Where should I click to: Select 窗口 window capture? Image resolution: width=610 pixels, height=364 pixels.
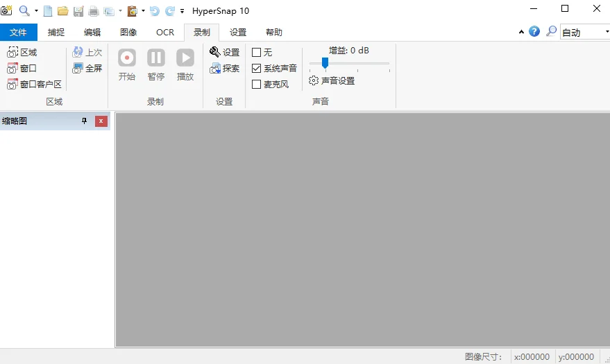point(22,69)
